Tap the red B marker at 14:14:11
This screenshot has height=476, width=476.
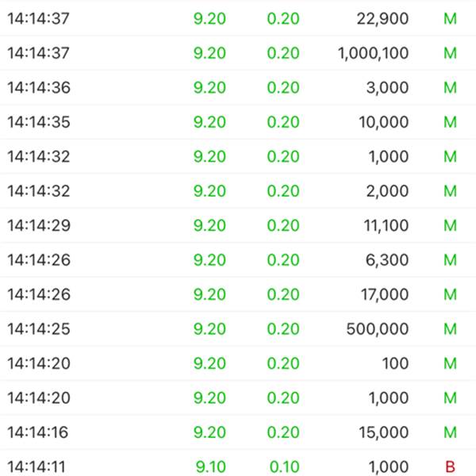[450, 466]
